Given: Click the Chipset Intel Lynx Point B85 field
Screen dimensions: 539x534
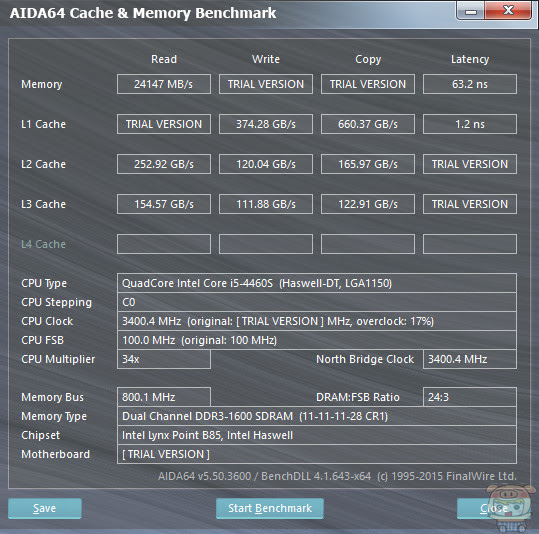Looking at the screenshot, I should point(317,435).
